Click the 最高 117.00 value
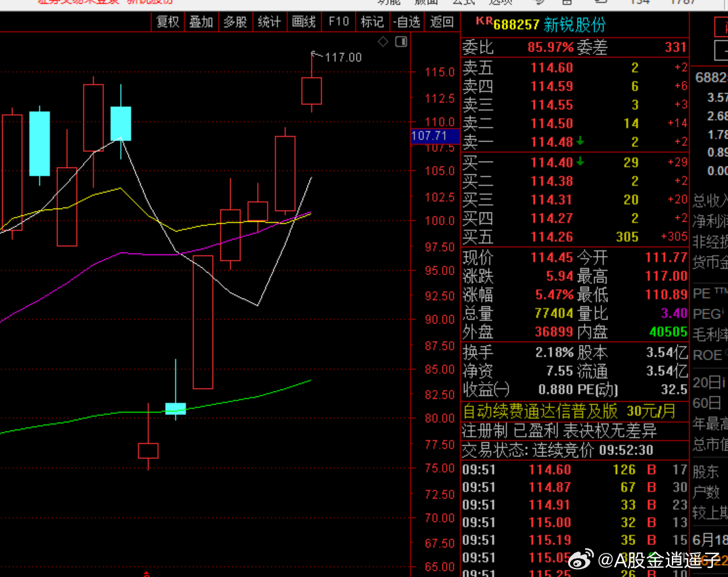 click(x=666, y=276)
